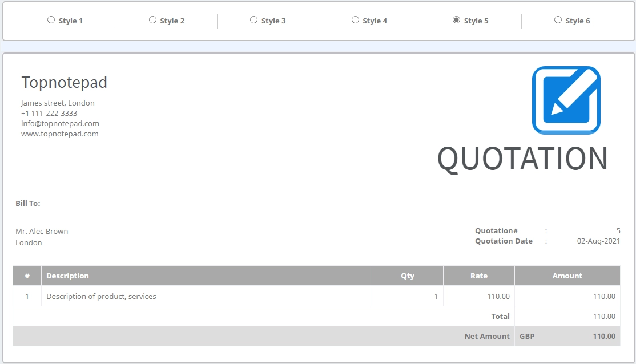Click the Amount column header
636x364 pixels.
(567, 276)
